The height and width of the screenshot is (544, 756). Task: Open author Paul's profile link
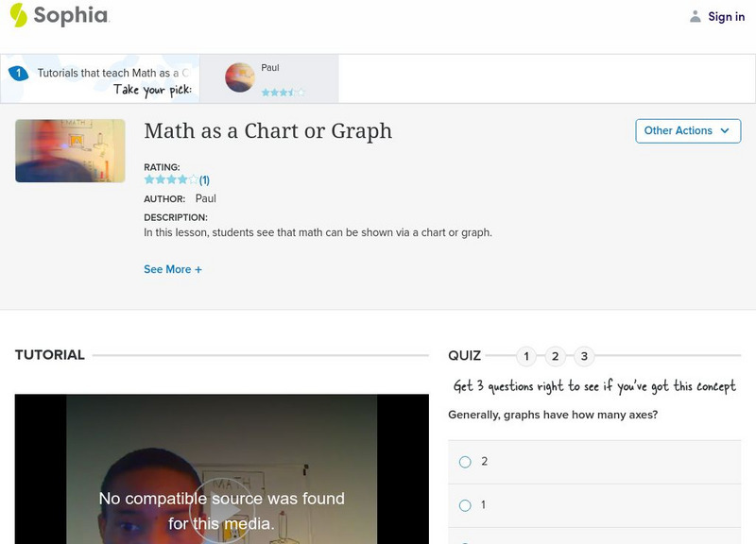point(205,198)
